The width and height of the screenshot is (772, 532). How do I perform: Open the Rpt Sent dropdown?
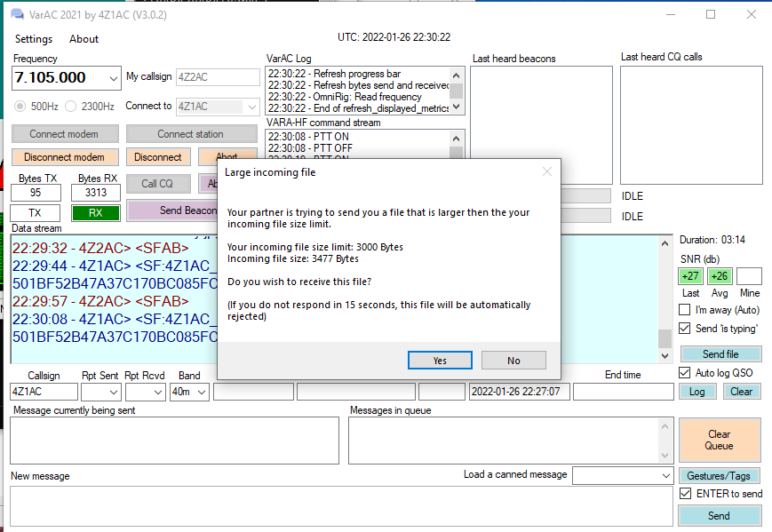tap(114, 393)
